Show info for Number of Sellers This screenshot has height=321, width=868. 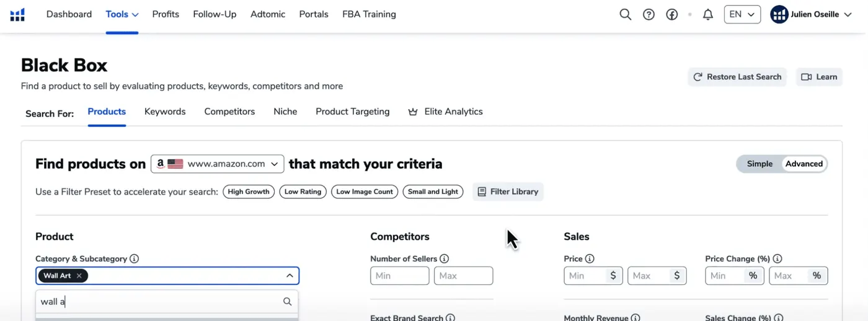445,259
